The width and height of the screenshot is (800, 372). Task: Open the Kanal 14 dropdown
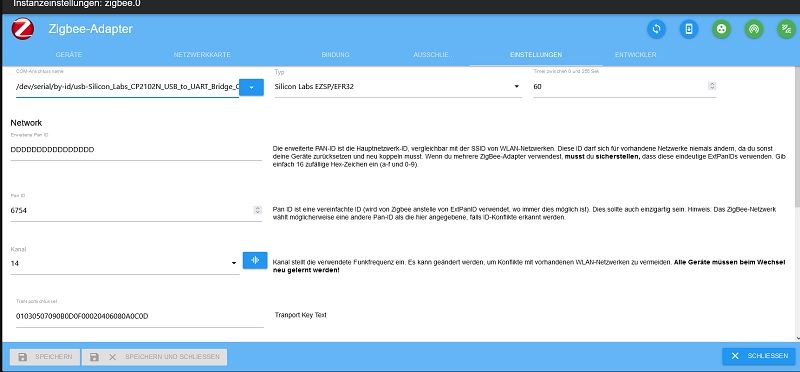point(125,263)
